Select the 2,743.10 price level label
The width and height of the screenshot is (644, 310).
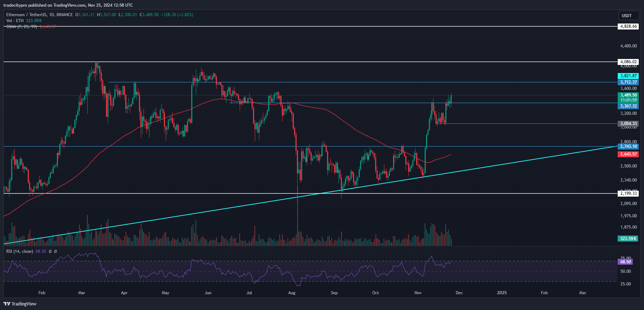[628, 146]
